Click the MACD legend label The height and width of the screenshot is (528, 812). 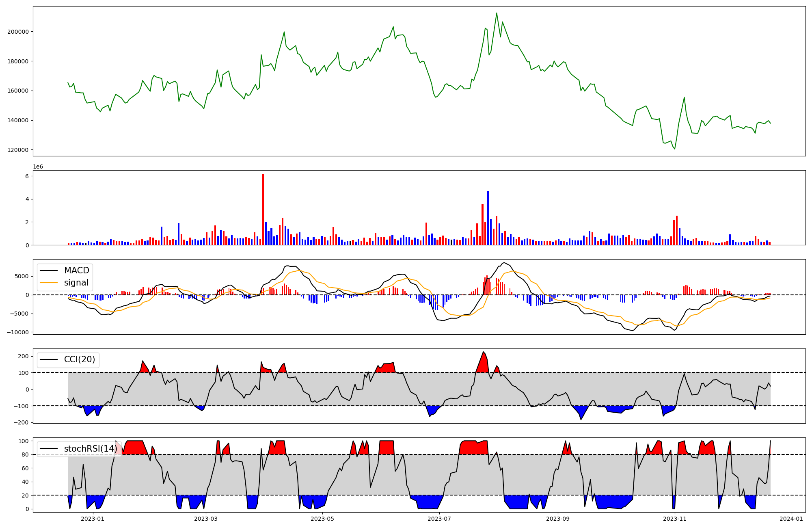pos(76,270)
